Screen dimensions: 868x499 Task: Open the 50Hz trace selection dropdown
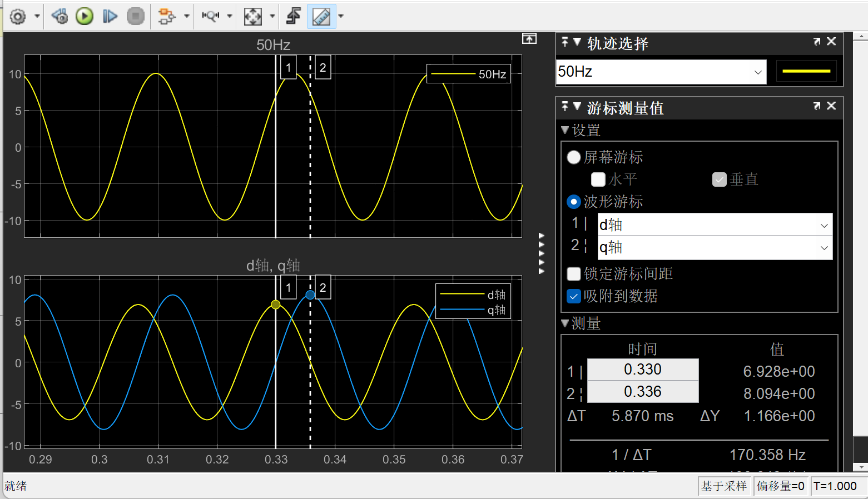click(661, 72)
